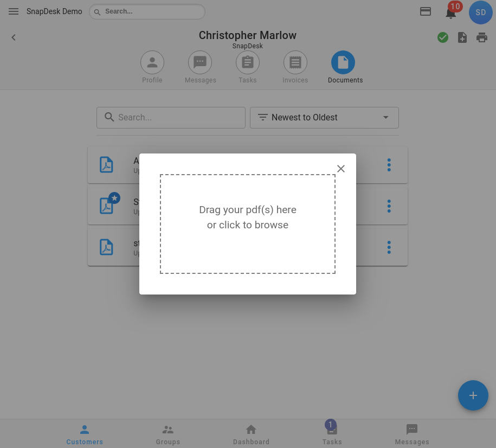The width and height of the screenshot is (496, 448).
Task: Open the third document's three-dot menu
Action: click(389, 247)
